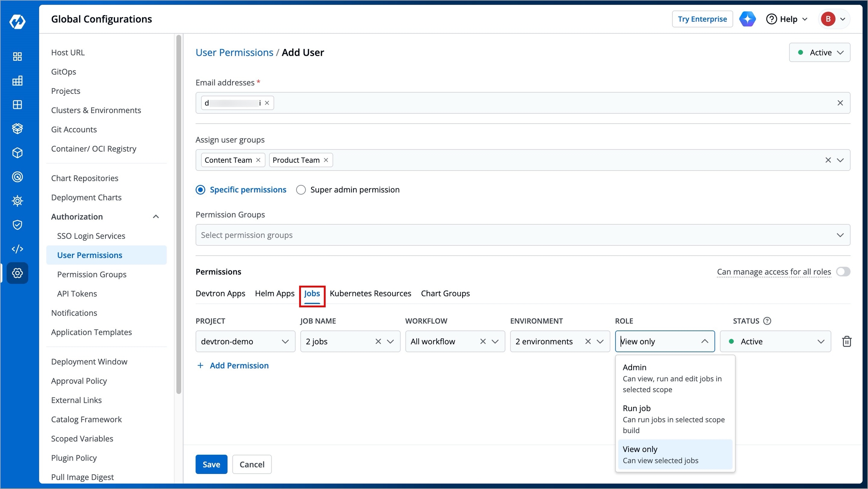
Task: Open the top-right Active status dropdown
Action: pyautogui.click(x=819, y=52)
